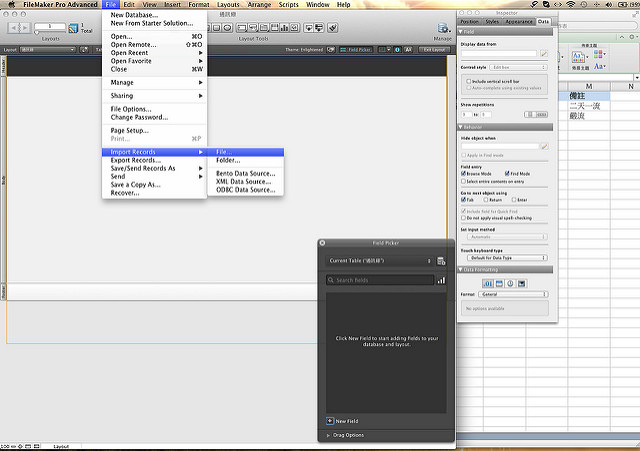
Task: Click the Field tool icon in Layout Tools
Action: [x=309, y=28]
